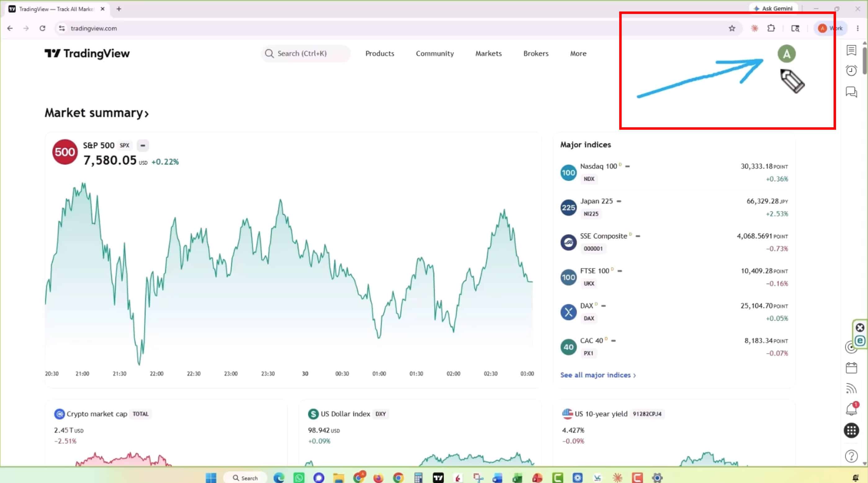
Task: Click the S&P 500 red 500 logo
Action: (65, 152)
